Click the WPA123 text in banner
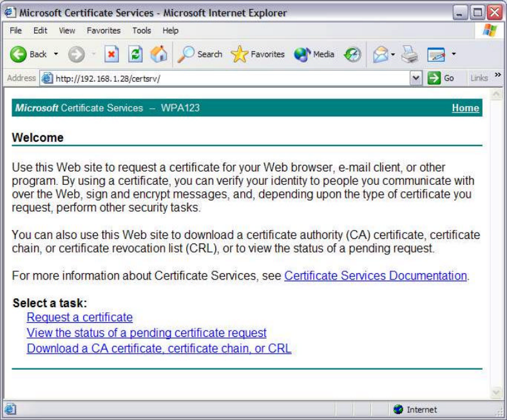This screenshot has height=420, width=507. (x=180, y=108)
